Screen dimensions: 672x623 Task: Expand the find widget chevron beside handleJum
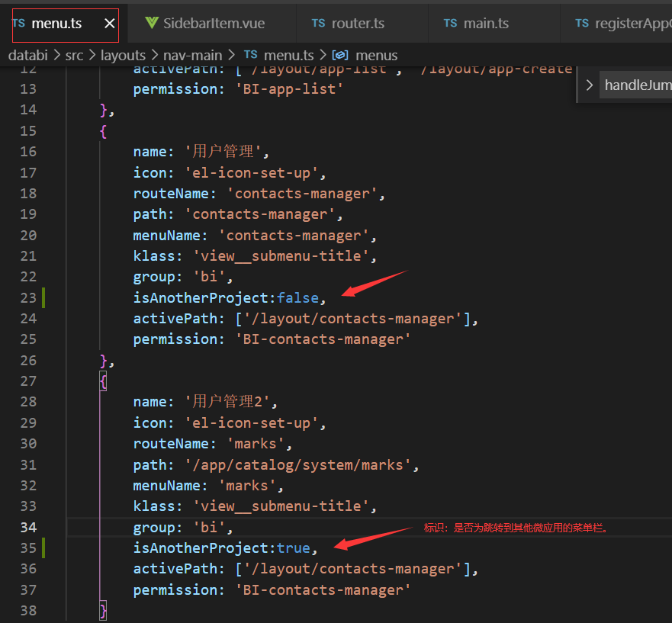click(x=590, y=85)
